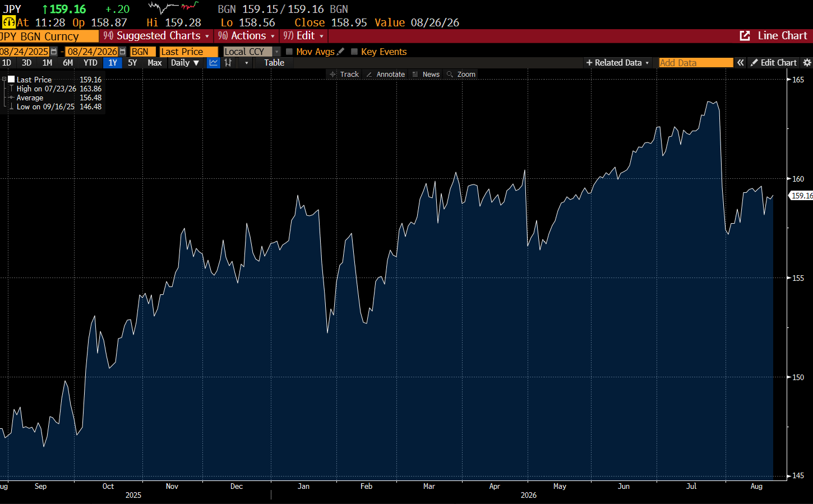
Task: Select the 3D range tab
Action: 26,63
